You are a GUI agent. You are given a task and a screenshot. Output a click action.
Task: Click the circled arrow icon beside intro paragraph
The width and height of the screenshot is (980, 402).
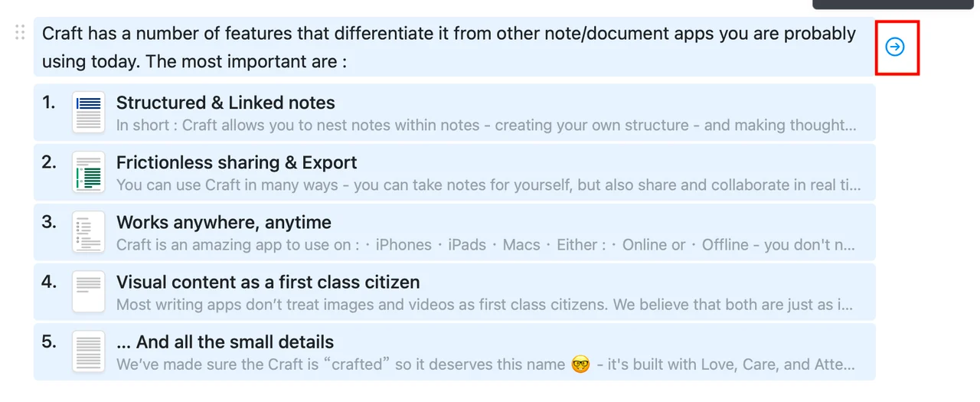(x=895, y=47)
